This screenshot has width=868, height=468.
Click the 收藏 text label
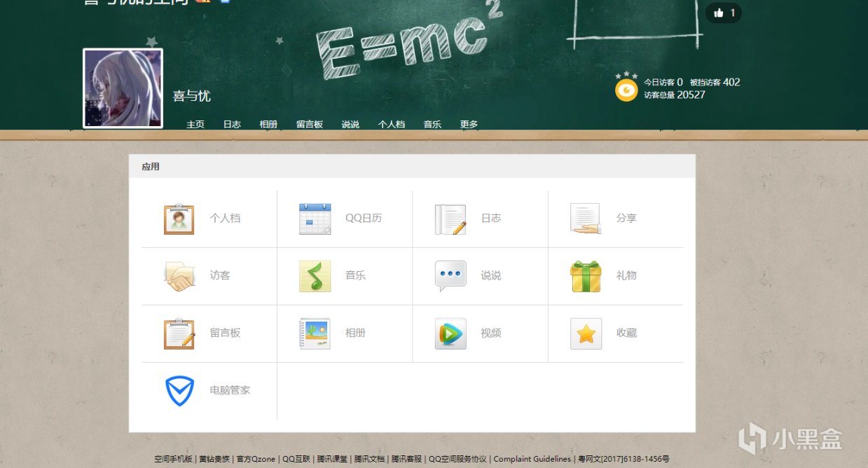[626, 333]
